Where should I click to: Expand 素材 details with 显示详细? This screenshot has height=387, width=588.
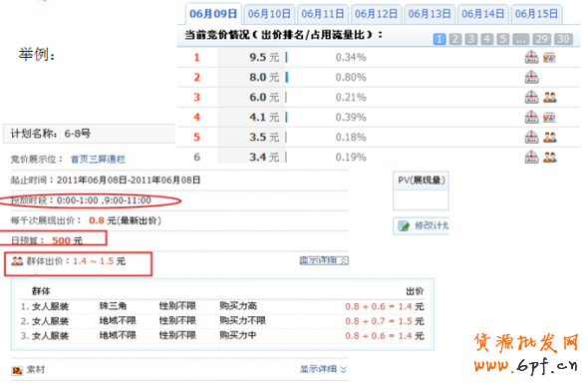click(323, 369)
